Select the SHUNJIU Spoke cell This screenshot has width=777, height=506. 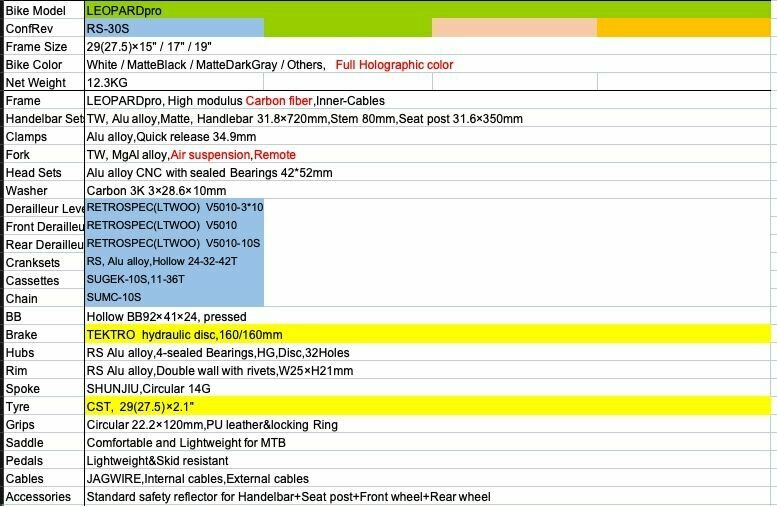[x=428, y=389]
